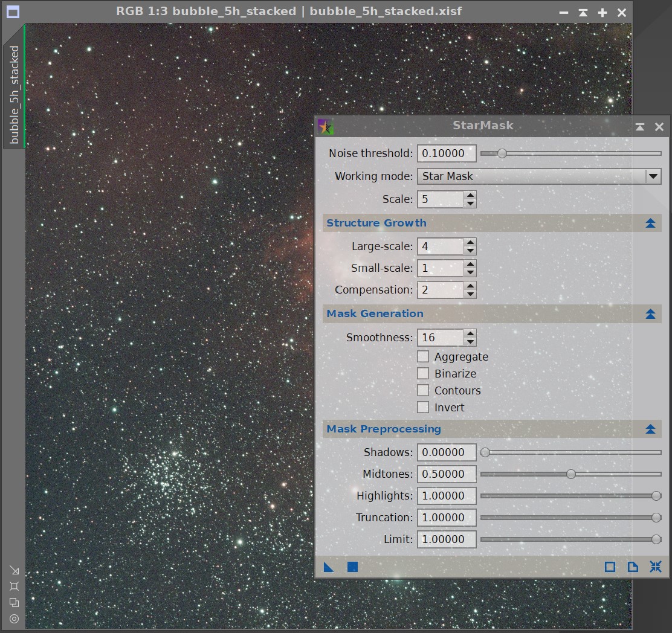Decrease the Scale value
This screenshot has height=633, width=672.
pos(470,204)
